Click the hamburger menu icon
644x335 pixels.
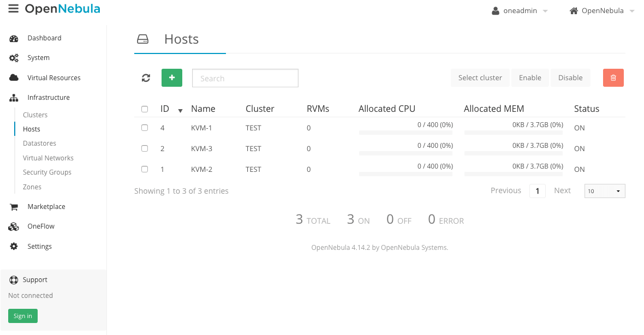tap(14, 9)
